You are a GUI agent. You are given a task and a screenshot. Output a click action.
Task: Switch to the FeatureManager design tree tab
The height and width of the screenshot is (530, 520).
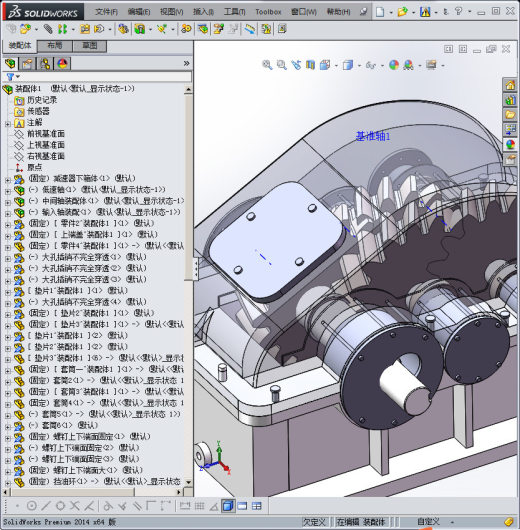11,64
